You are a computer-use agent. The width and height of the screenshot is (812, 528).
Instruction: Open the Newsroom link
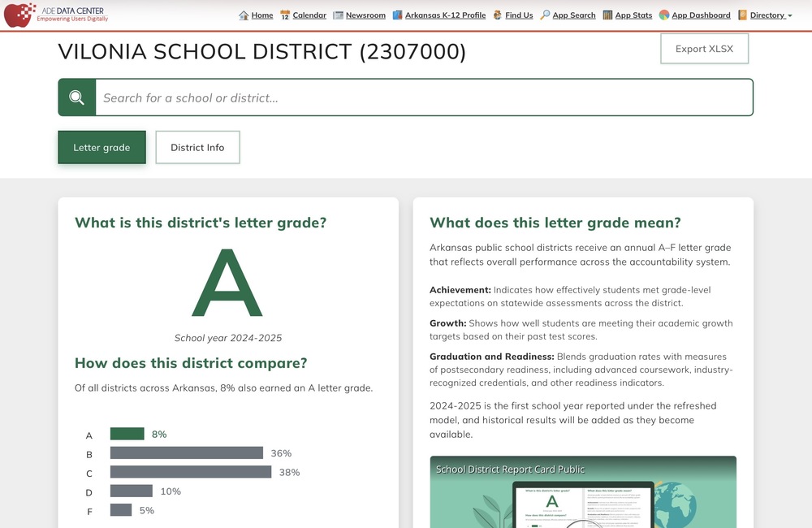pyautogui.click(x=364, y=15)
